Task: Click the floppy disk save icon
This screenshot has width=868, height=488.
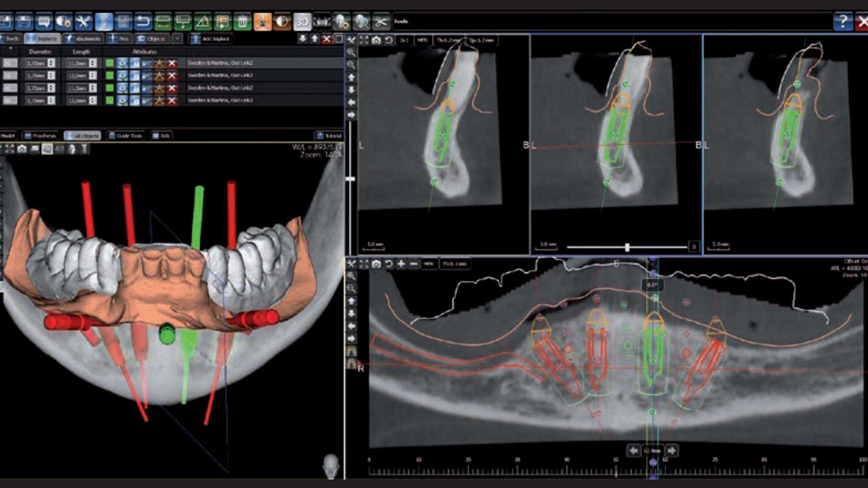Action: tap(24, 22)
